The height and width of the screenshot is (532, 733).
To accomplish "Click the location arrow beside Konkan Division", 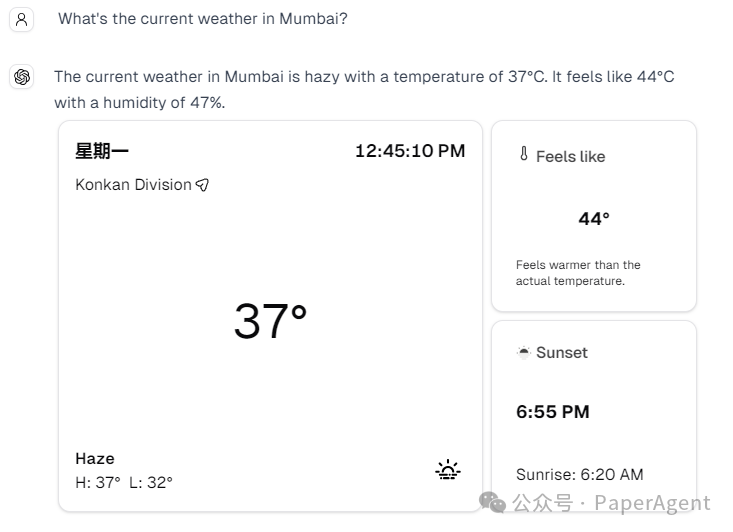I will (x=203, y=185).
